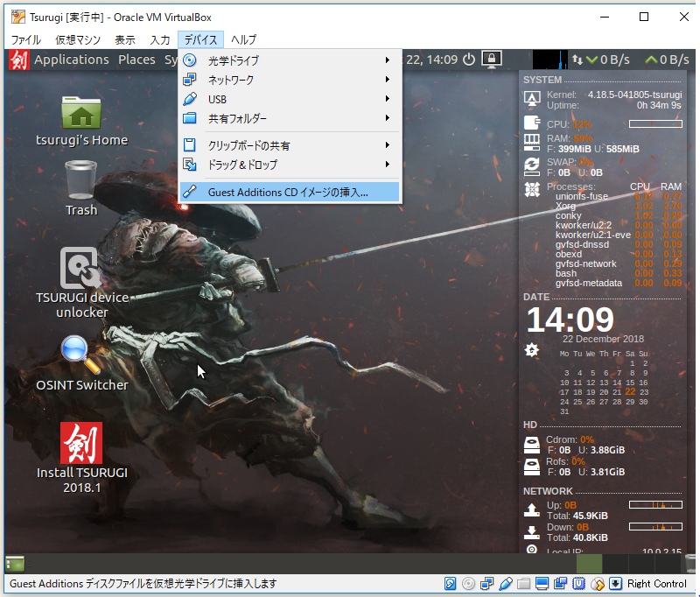This screenshot has width=700, height=597.
Task: Click the 22 December 2018 date text
Action: (x=603, y=339)
